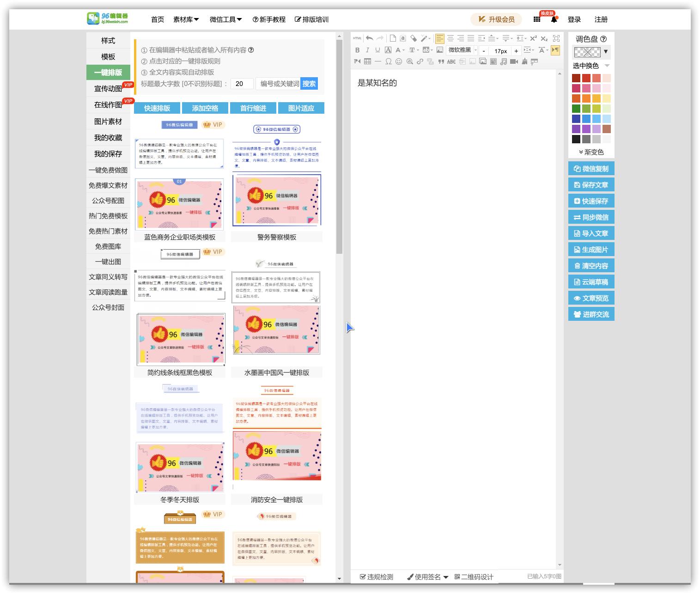Viewport: 700px width, 594px height.
Task: Insert a blockquote with the quote icon
Action: click(441, 61)
